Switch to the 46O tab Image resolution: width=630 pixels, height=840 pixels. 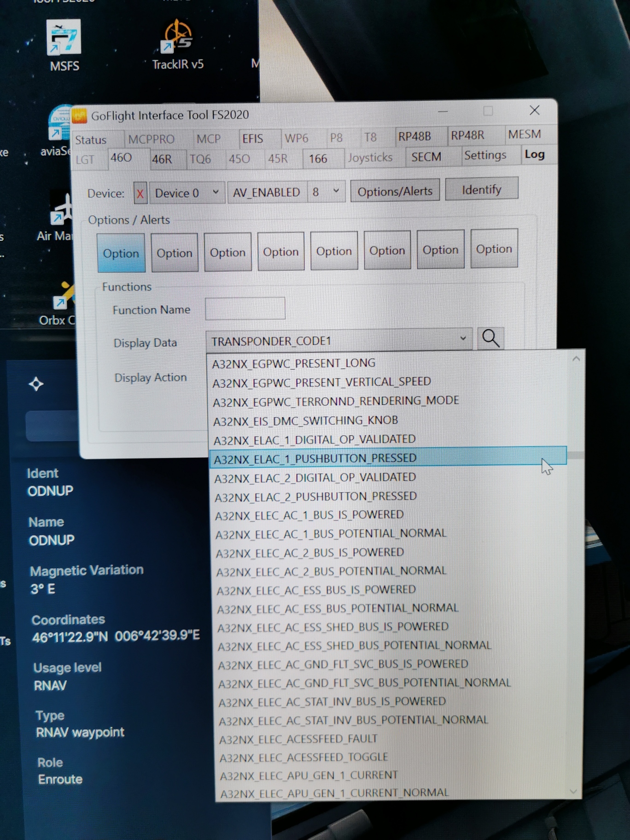coord(121,158)
